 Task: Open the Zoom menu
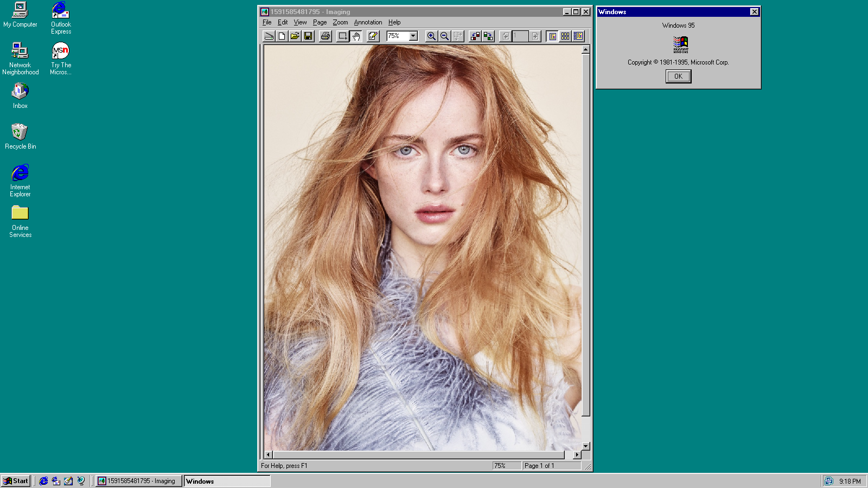(340, 22)
